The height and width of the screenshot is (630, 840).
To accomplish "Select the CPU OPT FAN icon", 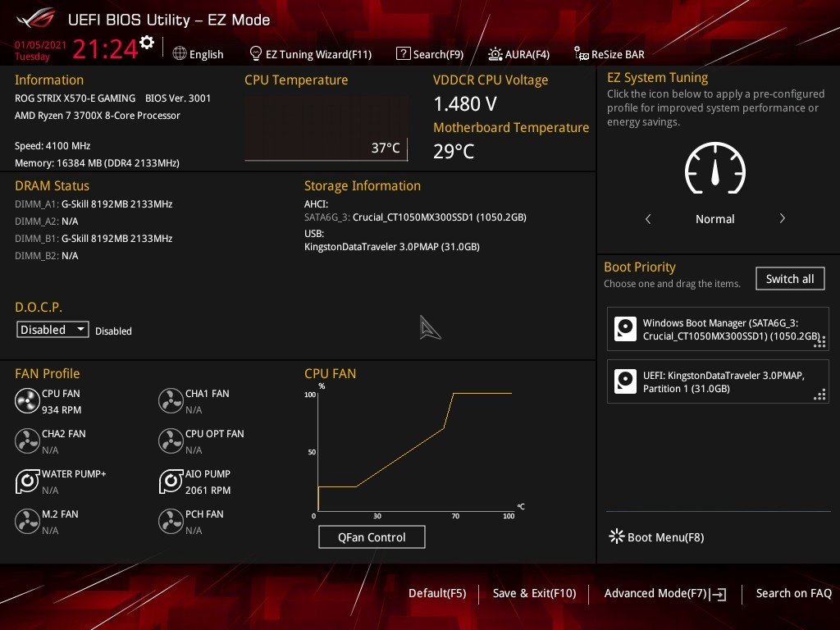I will click(x=171, y=441).
